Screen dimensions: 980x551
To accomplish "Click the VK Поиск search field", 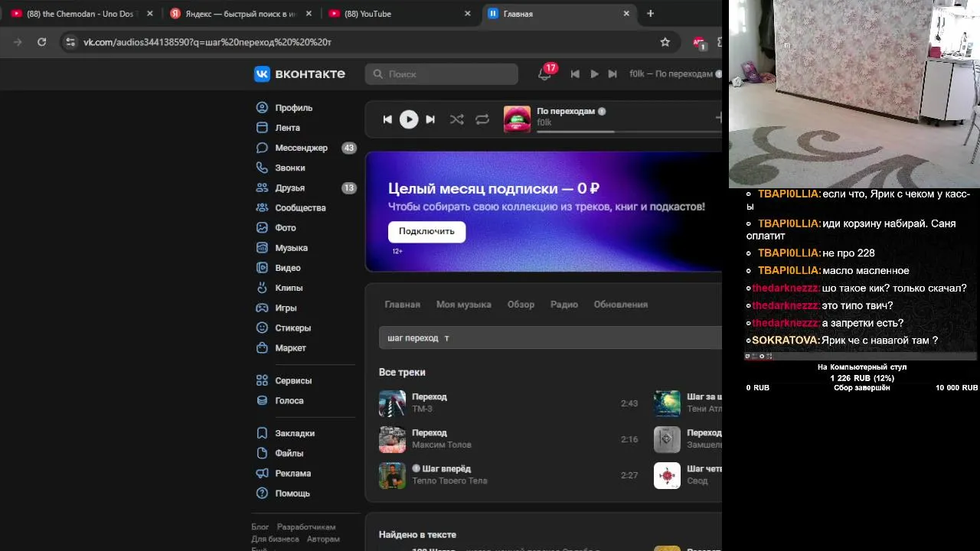I will coord(442,74).
